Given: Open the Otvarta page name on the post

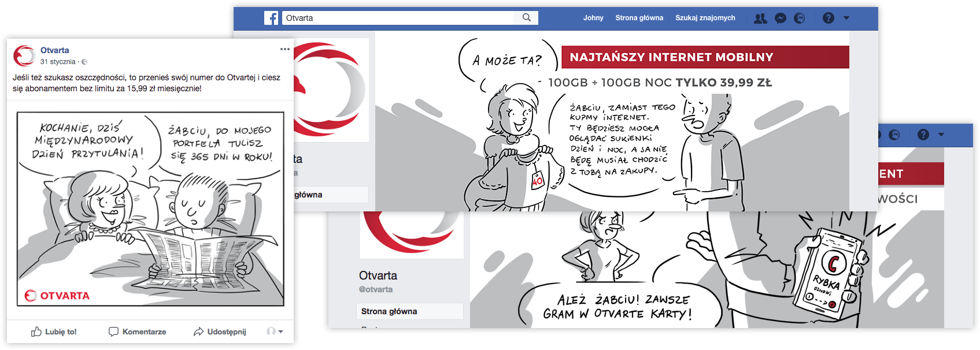Looking at the screenshot, I should 55,50.
